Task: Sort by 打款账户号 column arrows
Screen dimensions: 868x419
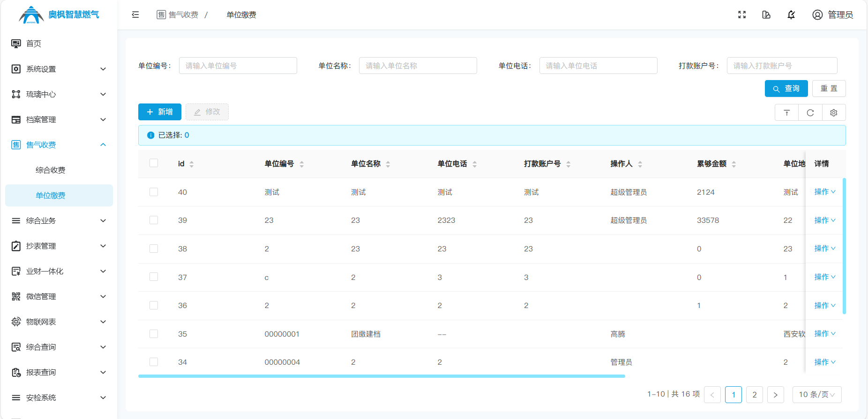Action: pyautogui.click(x=569, y=164)
